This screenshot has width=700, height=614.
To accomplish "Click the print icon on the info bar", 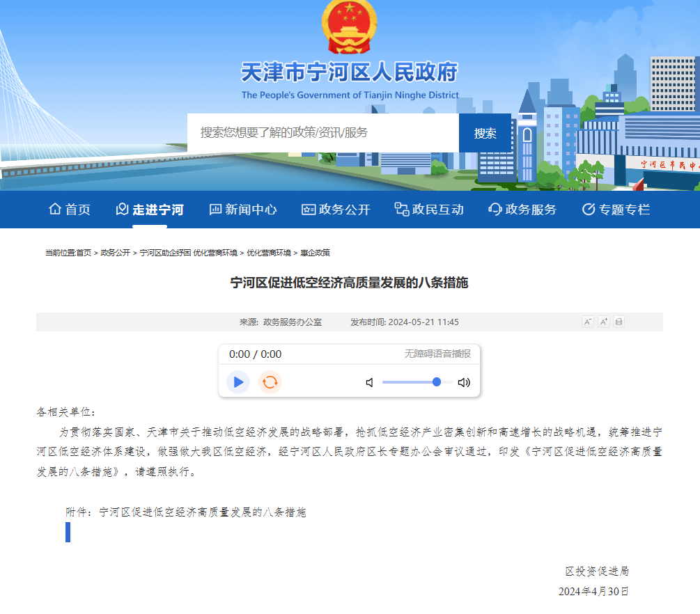I will click(x=618, y=321).
